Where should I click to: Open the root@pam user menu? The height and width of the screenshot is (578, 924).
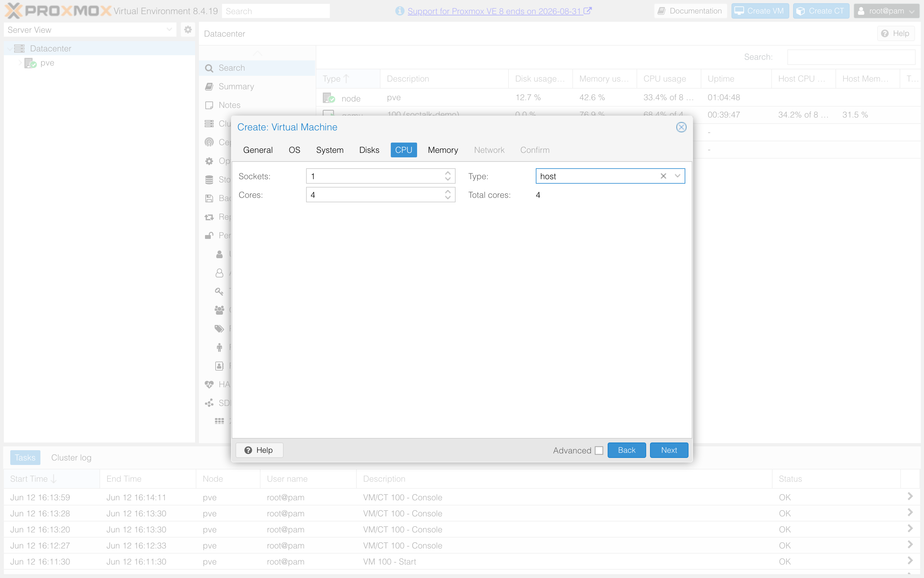pos(886,11)
